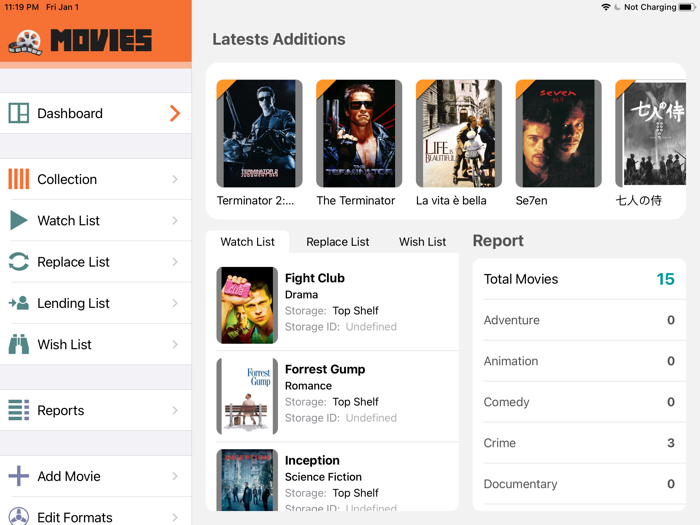Click Romance genre under Forrest Gump

[308, 386]
